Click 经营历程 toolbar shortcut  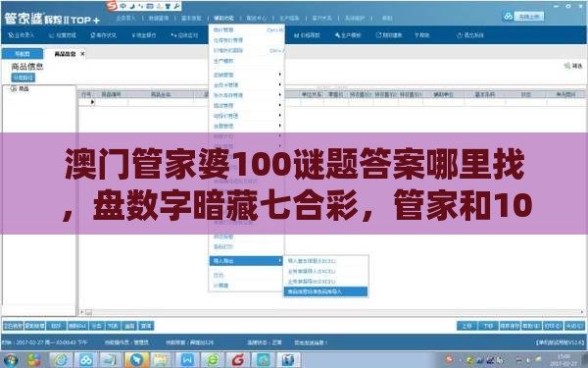63,35
